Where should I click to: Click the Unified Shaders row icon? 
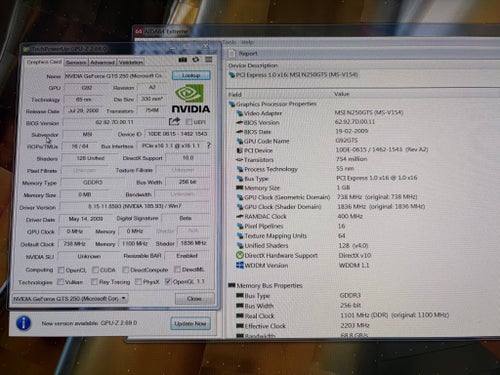point(240,245)
